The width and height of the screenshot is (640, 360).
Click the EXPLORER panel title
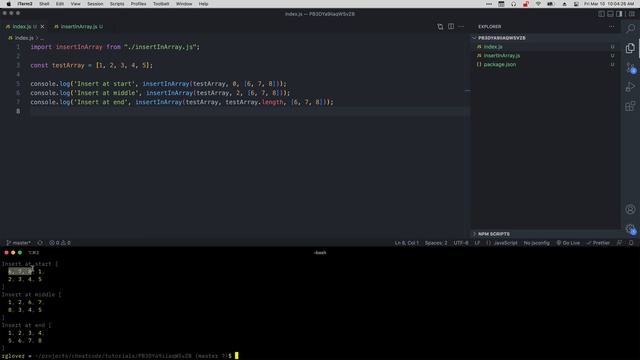[489, 27]
